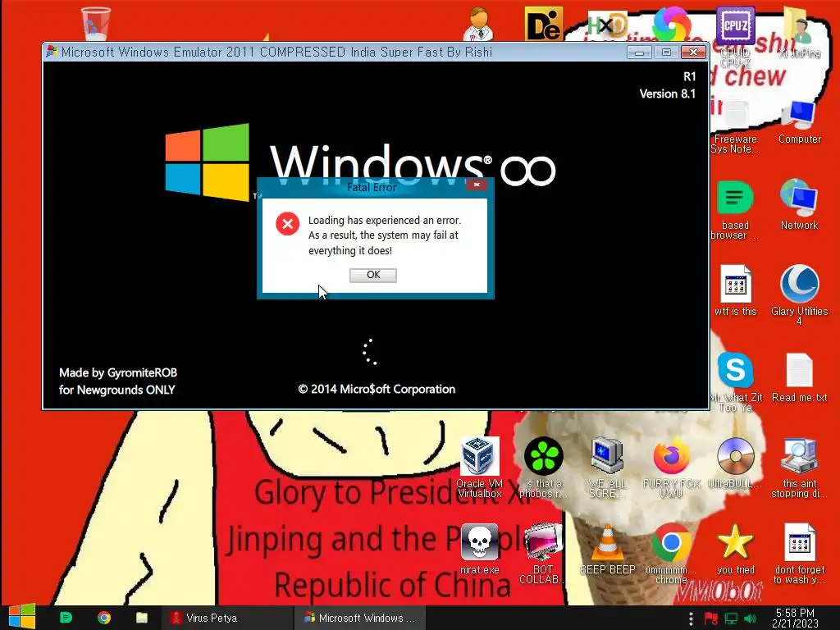The height and width of the screenshot is (630, 840).
Task: Open the UltraBULL desktop icon
Action: 735,463
